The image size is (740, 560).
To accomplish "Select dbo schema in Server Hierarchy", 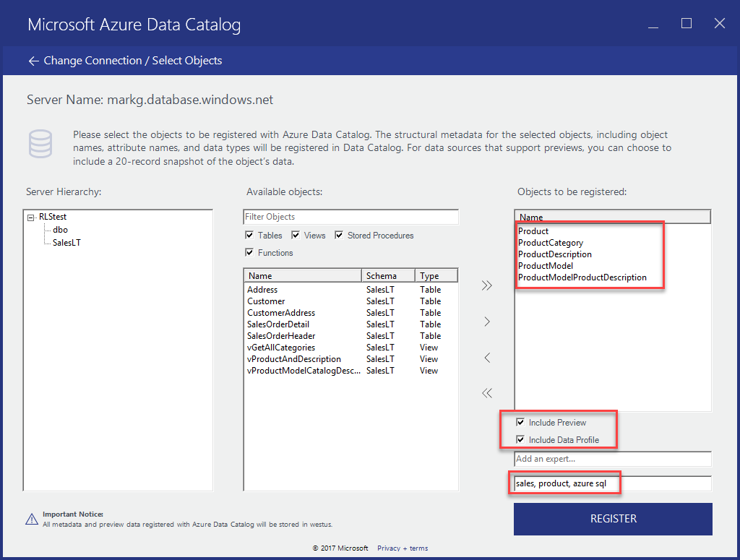I will click(x=61, y=230).
